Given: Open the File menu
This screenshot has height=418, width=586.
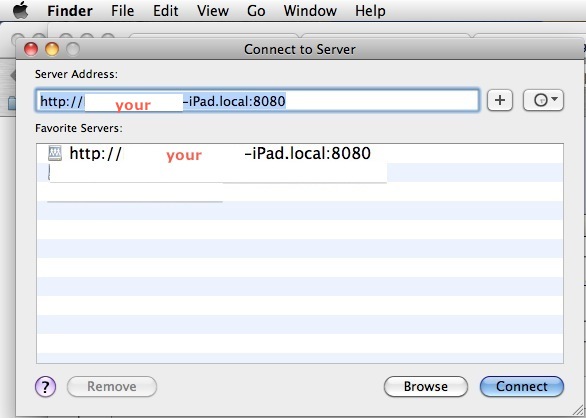Looking at the screenshot, I should (123, 11).
